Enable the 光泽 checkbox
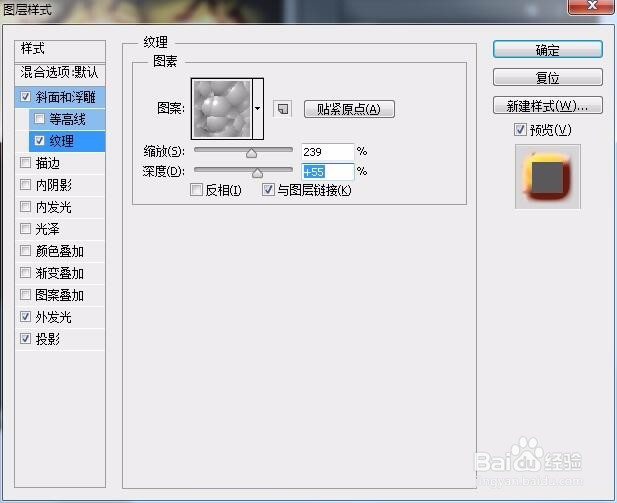Viewport: 617px width, 503px height. [x=25, y=229]
